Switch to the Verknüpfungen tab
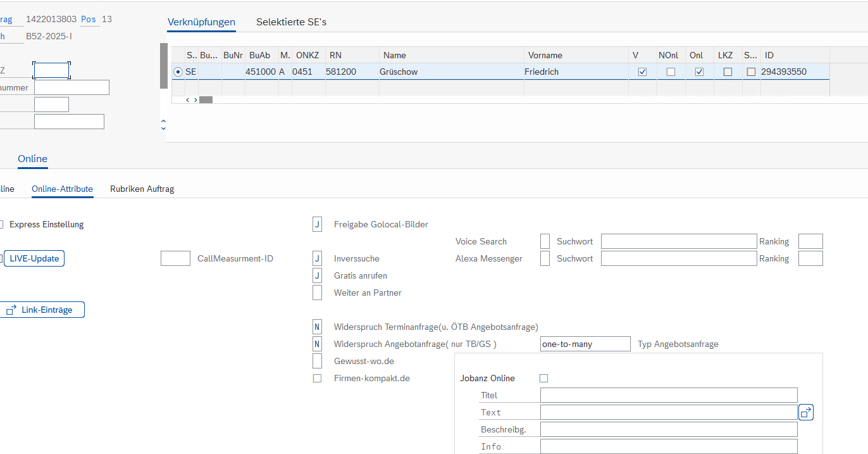Screen dimensions: 868x454 point(201,22)
